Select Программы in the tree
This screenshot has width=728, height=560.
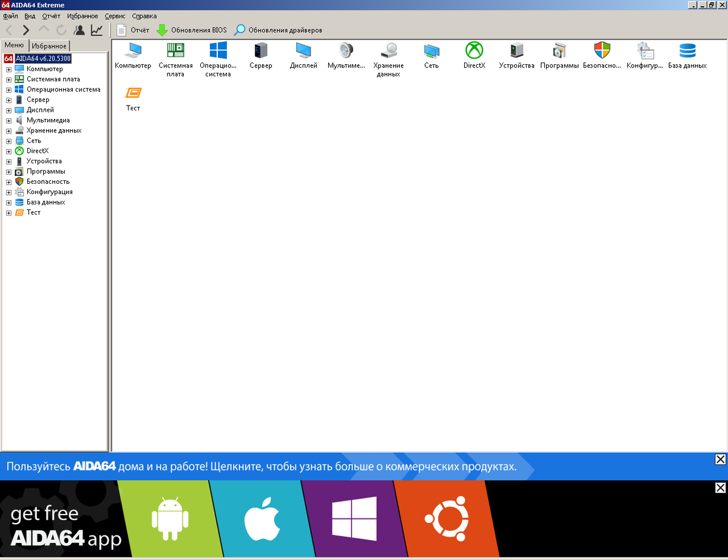46,172
